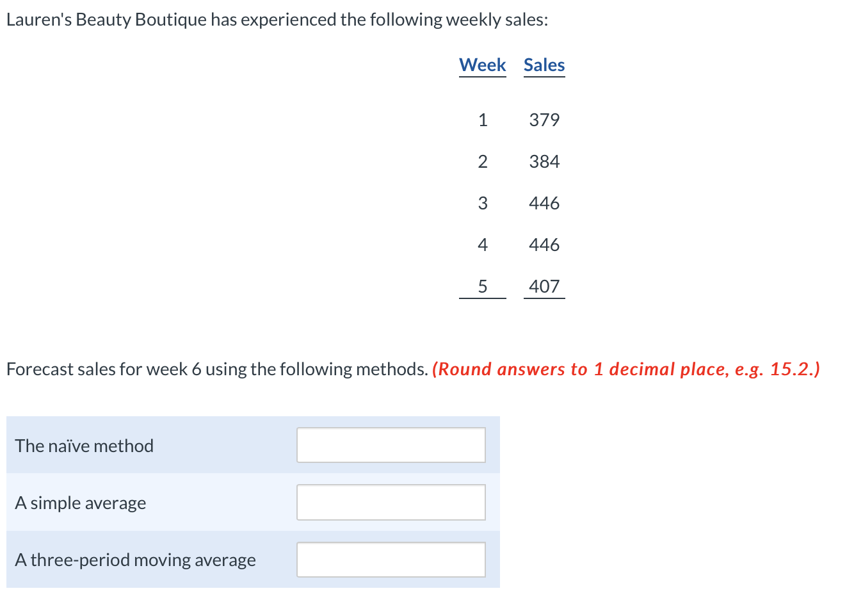Click the red rounding instruction text
The image size is (863, 616).
626,369
